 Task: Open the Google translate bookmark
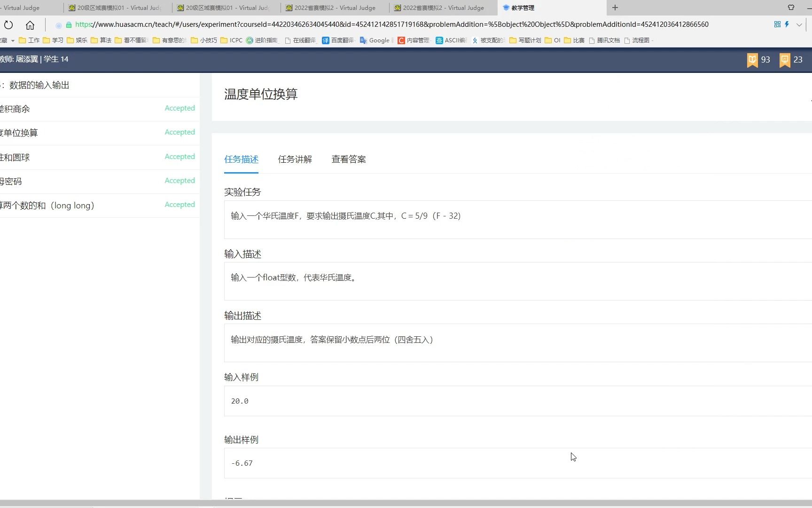[377, 40]
